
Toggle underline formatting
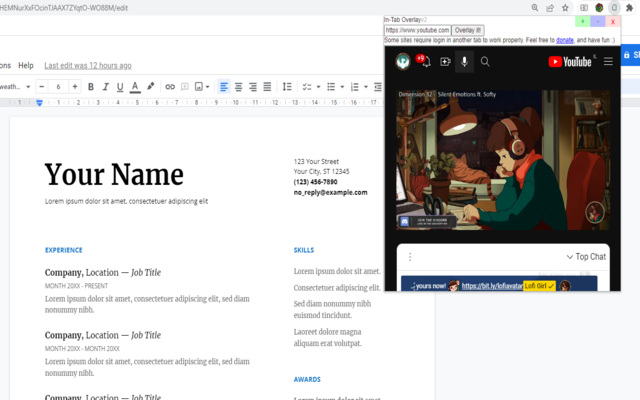pyautogui.click(x=120, y=87)
